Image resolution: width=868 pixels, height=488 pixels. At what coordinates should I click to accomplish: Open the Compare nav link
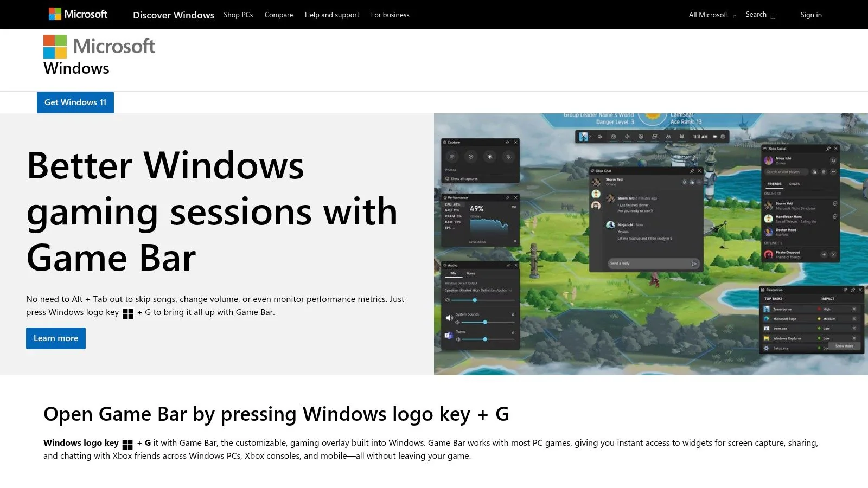click(279, 15)
